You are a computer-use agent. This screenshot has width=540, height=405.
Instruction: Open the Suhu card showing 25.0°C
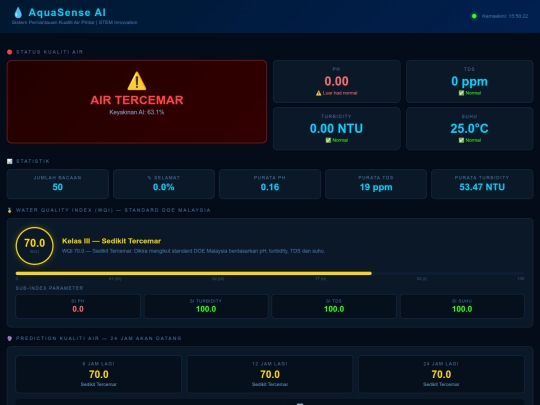[469, 128]
